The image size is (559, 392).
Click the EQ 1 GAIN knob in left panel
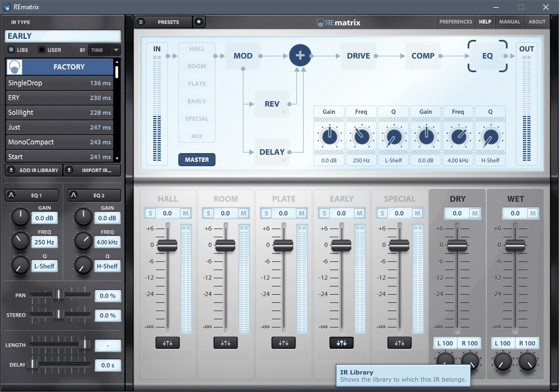click(20, 217)
